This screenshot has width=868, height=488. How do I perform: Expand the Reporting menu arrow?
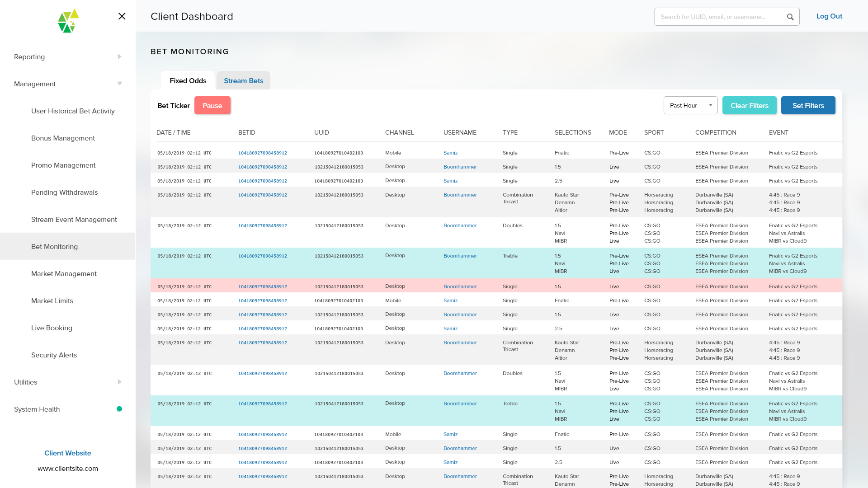click(x=119, y=56)
